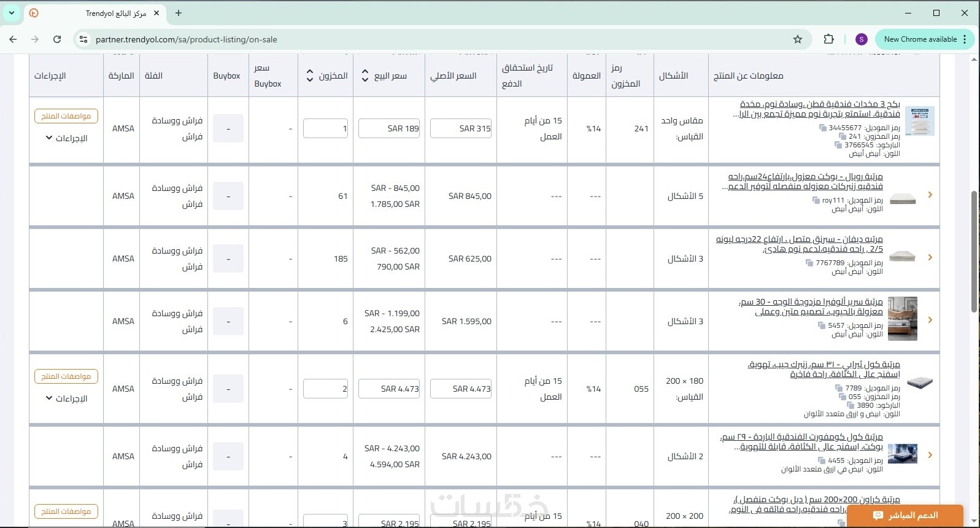The width and height of the screenshot is (980, 528).
Task: Click مواصفات المنتج for the pillows pack row
Action: pyautogui.click(x=66, y=116)
